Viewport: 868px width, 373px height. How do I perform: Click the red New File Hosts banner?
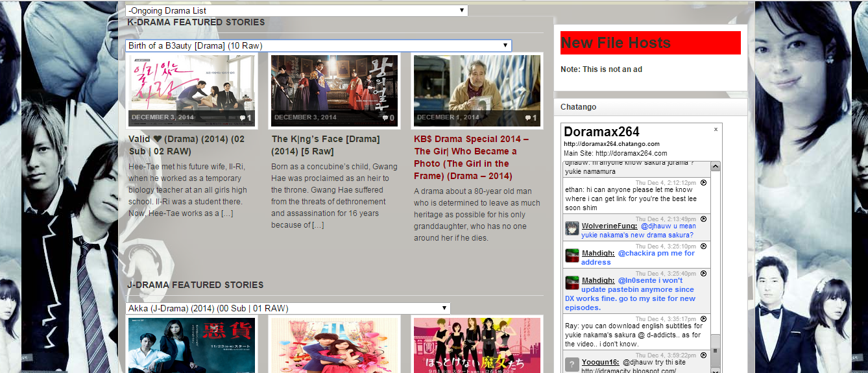pos(651,43)
